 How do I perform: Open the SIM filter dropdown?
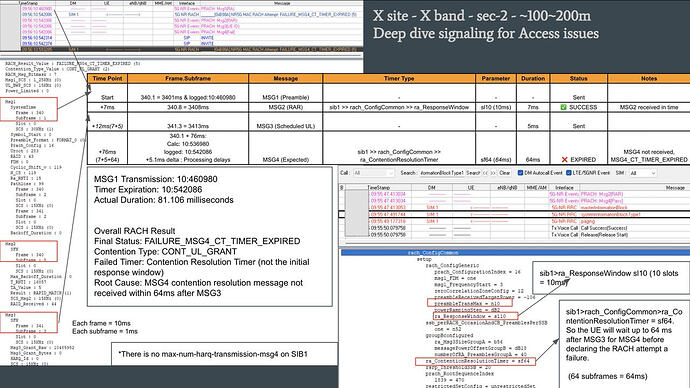(x=643, y=173)
